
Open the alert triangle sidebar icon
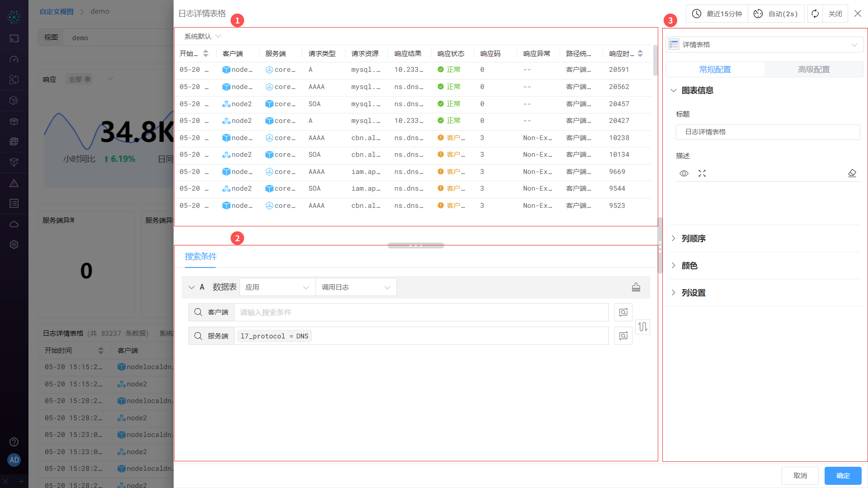(x=14, y=183)
